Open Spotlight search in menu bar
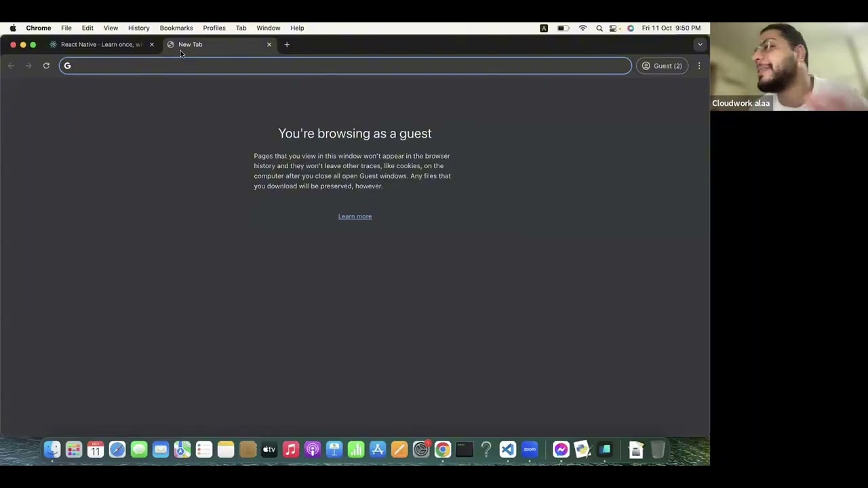868x488 pixels. pos(599,28)
